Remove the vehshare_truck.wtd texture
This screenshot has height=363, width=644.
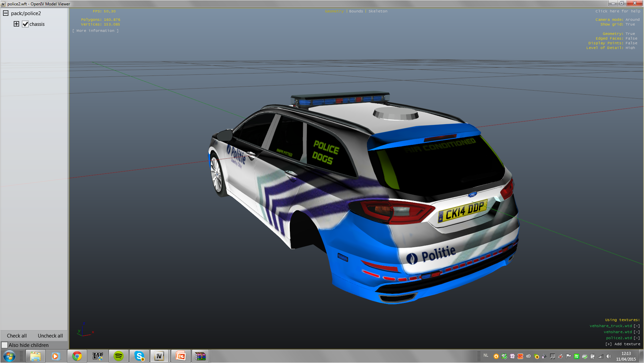(637, 326)
